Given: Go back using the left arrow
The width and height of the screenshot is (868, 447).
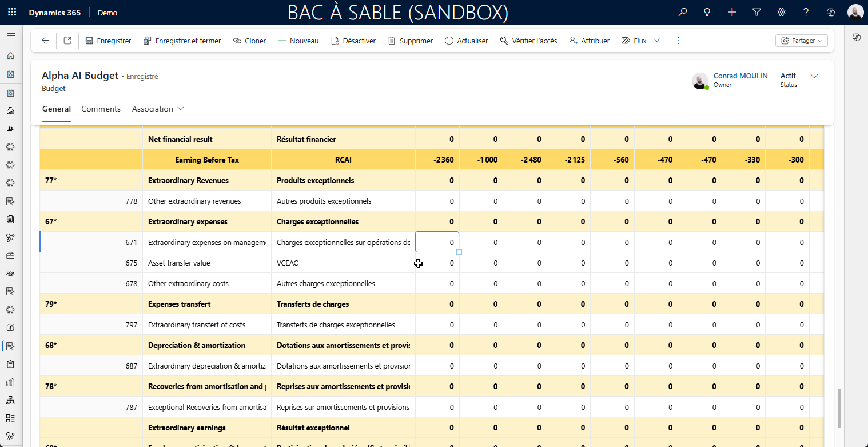Looking at the screenshot, I should coord(46,41).
